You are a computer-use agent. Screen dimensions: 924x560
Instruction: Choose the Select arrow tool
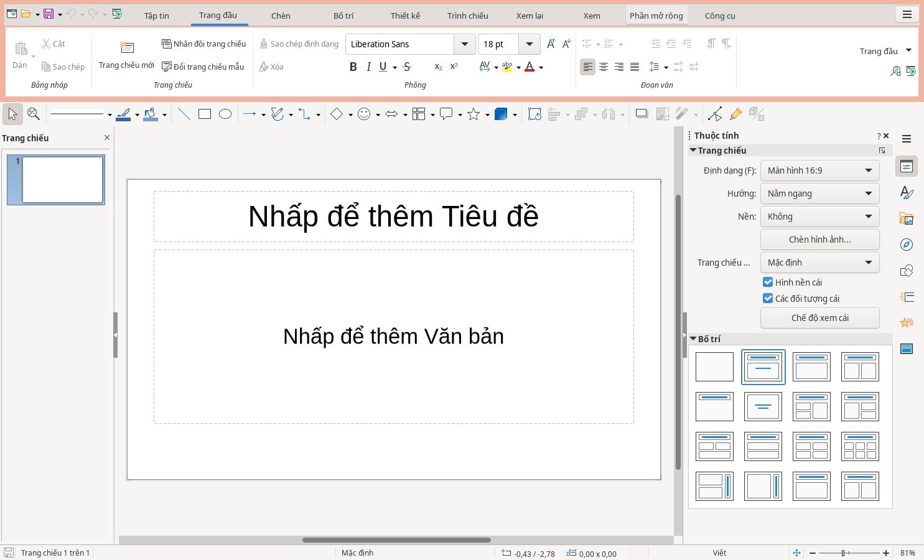(12, 114)
